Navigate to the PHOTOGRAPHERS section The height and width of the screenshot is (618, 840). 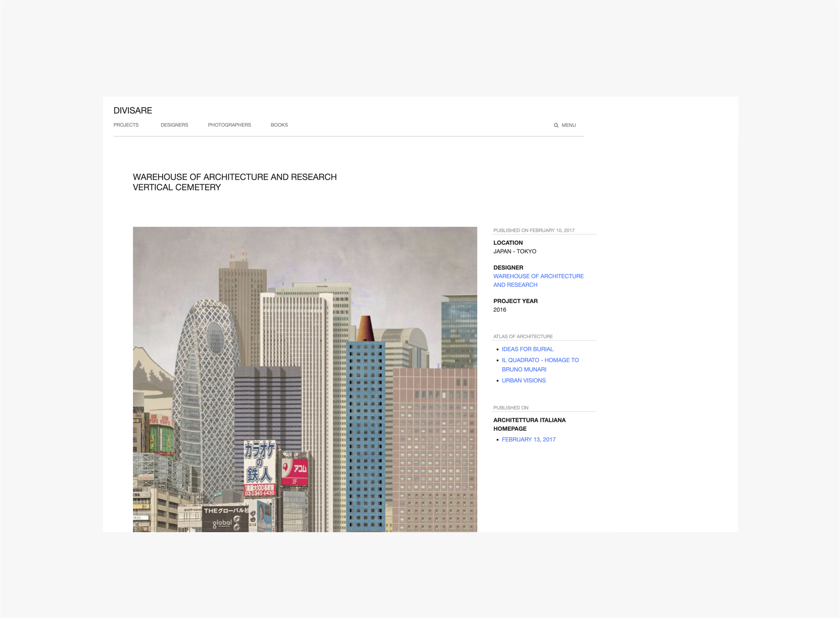(229, 125)
